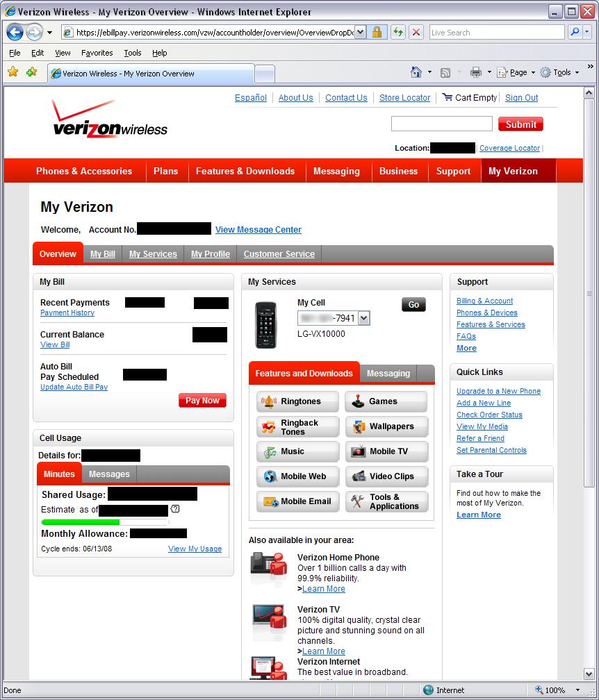Click the Home toolbar icon
Screen dimensions: 599x700
[x=416, y=72]
